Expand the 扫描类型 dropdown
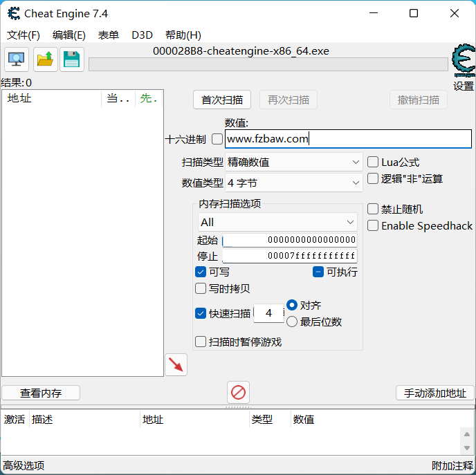The width and height of the screenshot is (476, 475). (294, 162)
